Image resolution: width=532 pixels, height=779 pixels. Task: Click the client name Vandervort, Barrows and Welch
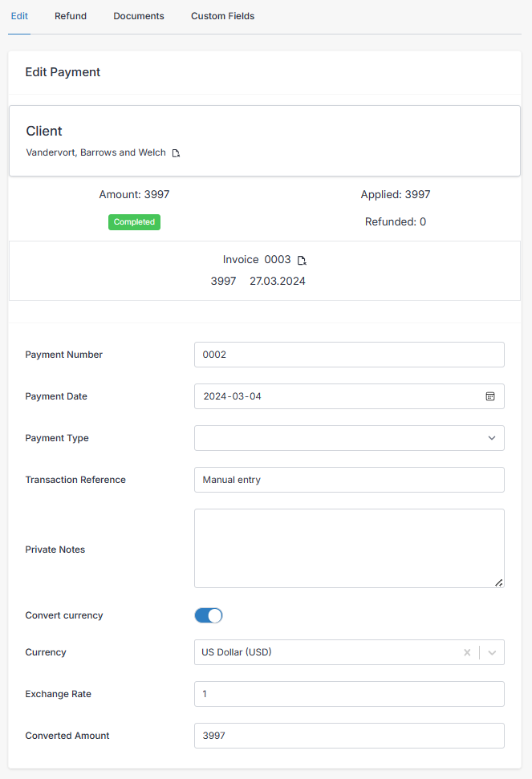95,152
